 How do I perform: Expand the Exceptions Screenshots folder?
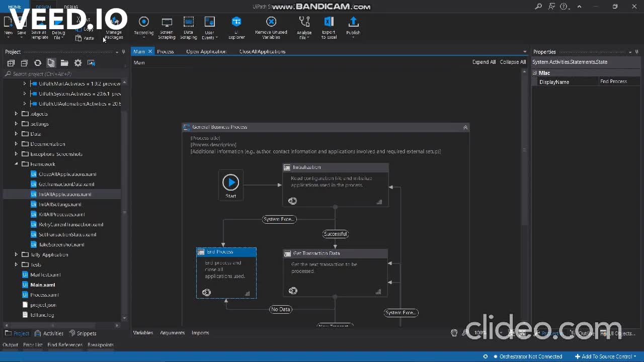tap(16, 154)
